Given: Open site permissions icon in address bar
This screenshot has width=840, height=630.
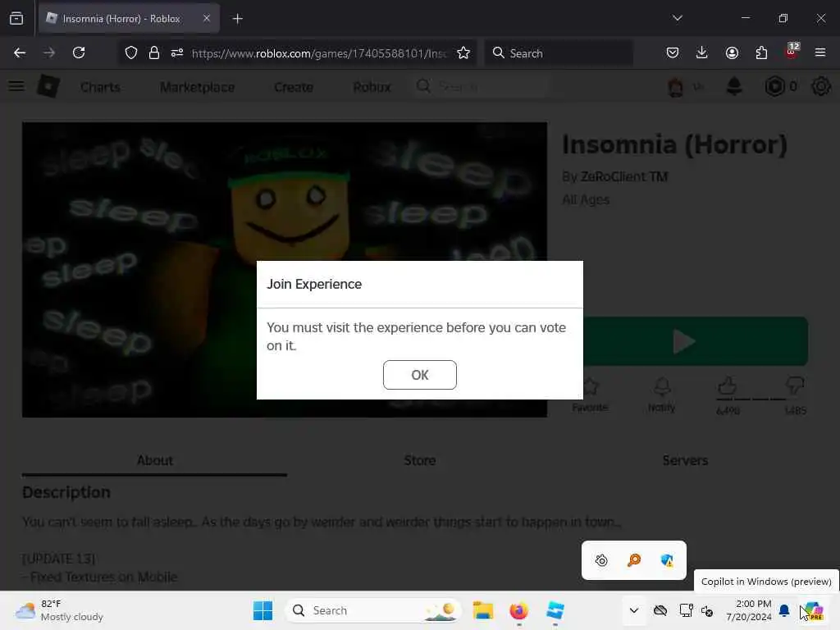Looking at the screenshot, I should click(x=177, y=52).
